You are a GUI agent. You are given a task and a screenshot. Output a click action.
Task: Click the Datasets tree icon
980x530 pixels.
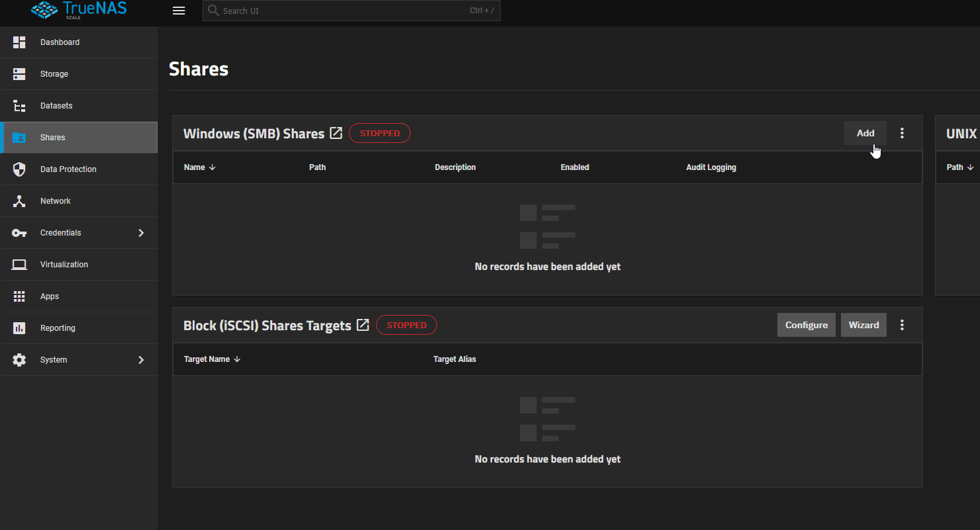[19, 105]
